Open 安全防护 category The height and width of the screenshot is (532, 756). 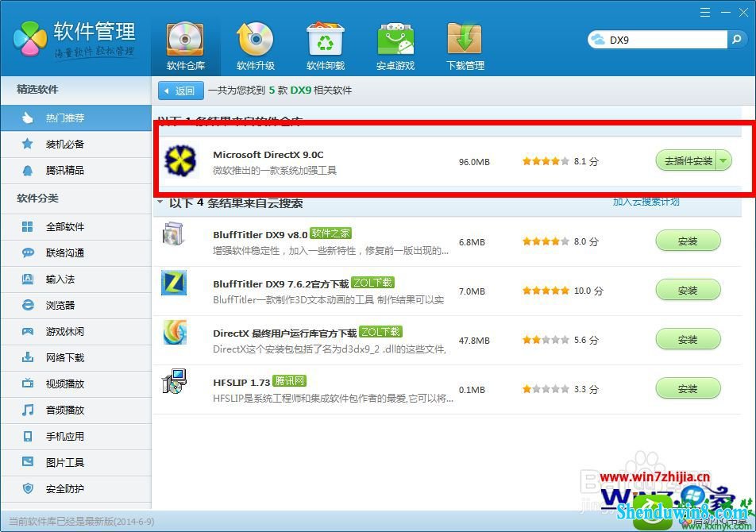pyautogui.click(x=75, y=488)
